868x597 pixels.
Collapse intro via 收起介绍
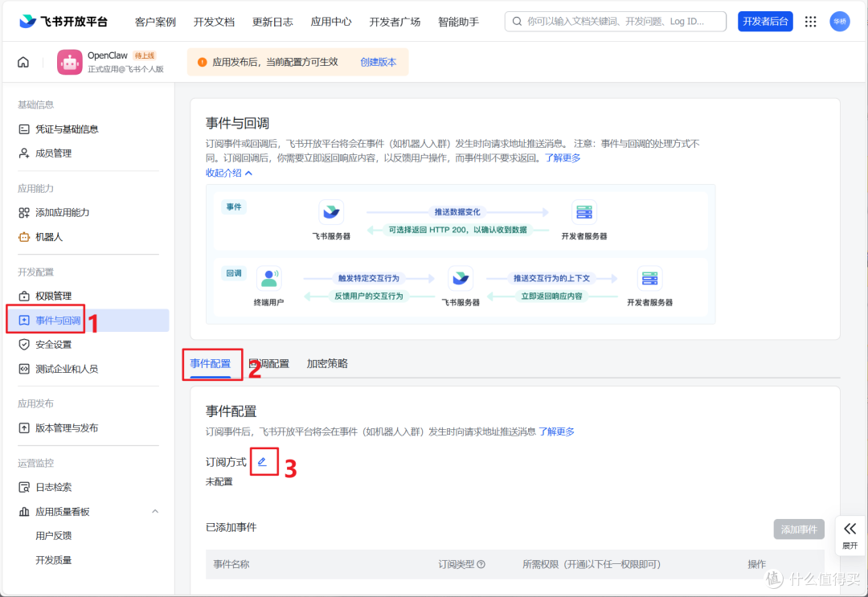pyautogui.click(x=229, y=174)
